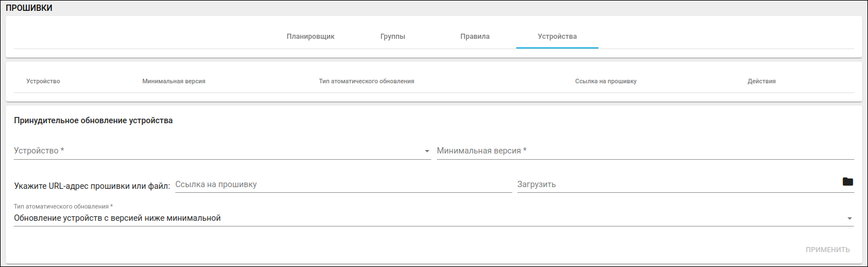The width and height of the screenshot is (868, 267).
Task: Click the Укажите URL-адрес прошивки или файл label
Action: tap(92, 185)
